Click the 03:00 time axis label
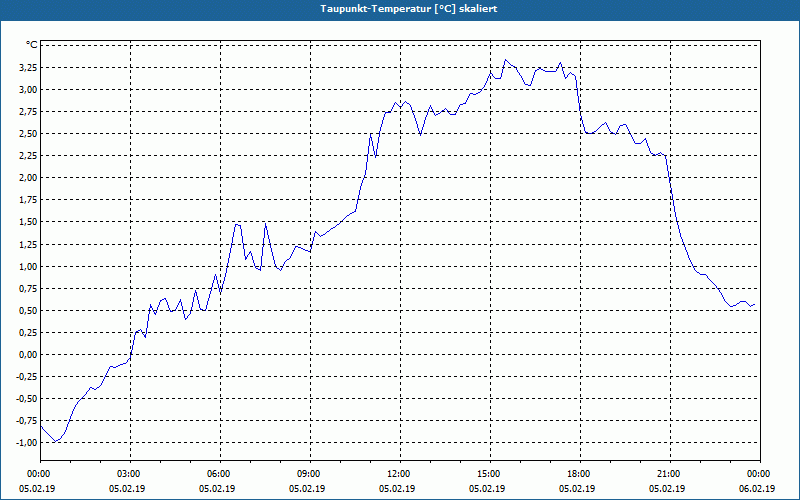The image size is (800, 500). click(x=130, y=474)
